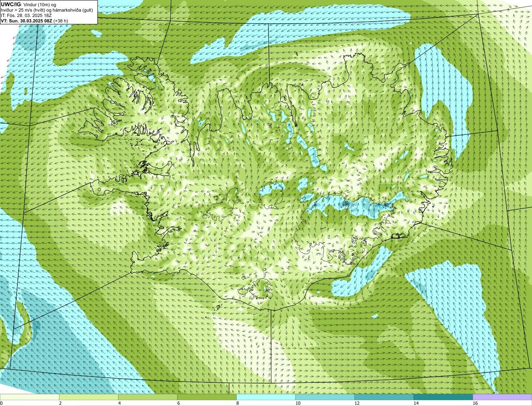Click the light cyan 8–10 legend swatch
532x406 pixels.
click(x=266, y=397)
